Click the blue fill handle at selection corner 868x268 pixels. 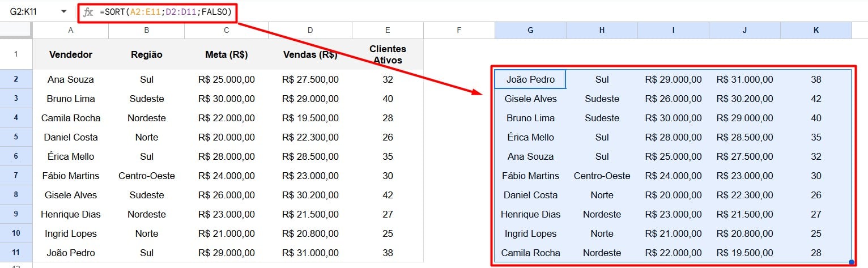[852, 262]
